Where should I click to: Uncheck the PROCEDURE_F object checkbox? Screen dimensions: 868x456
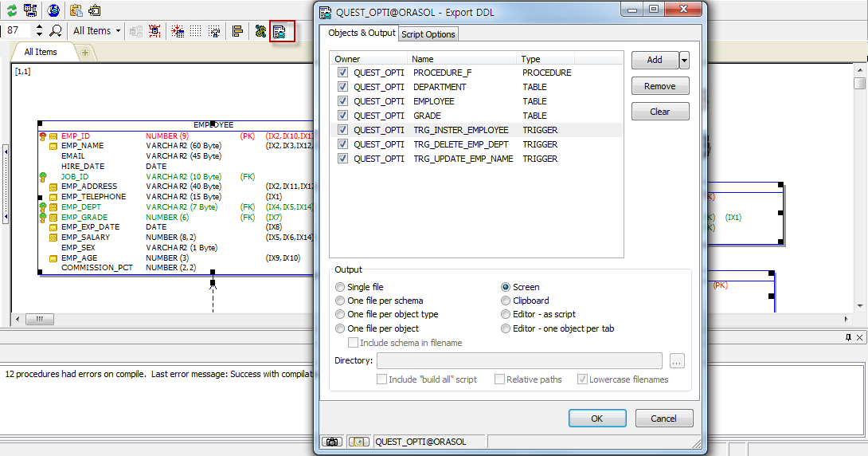(342, 73)
